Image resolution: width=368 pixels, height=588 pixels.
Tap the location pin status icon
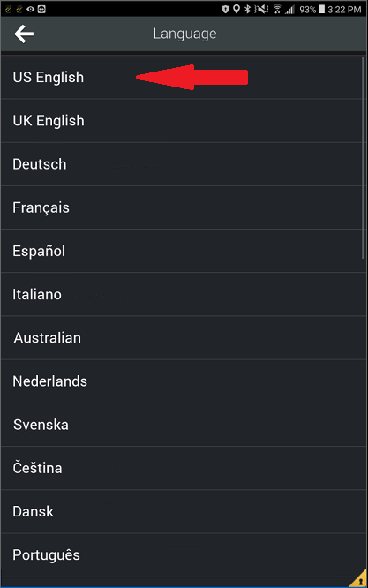(237, 9)
